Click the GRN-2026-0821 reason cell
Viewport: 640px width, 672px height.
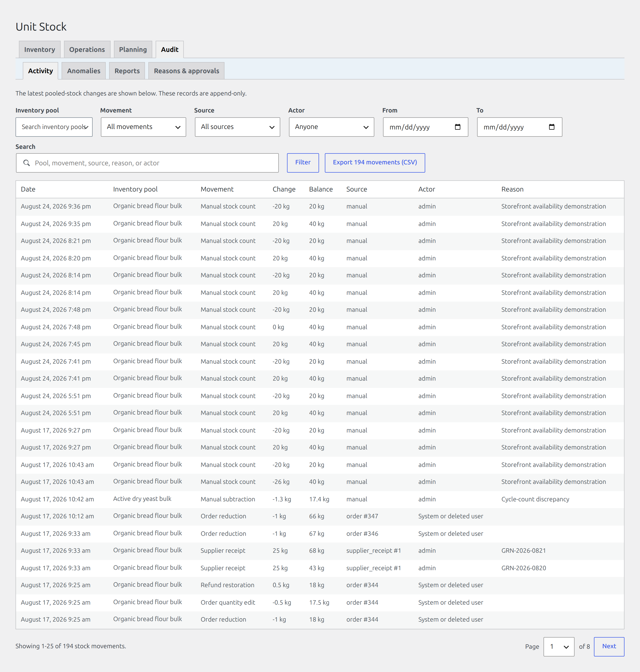click(523, 551)
